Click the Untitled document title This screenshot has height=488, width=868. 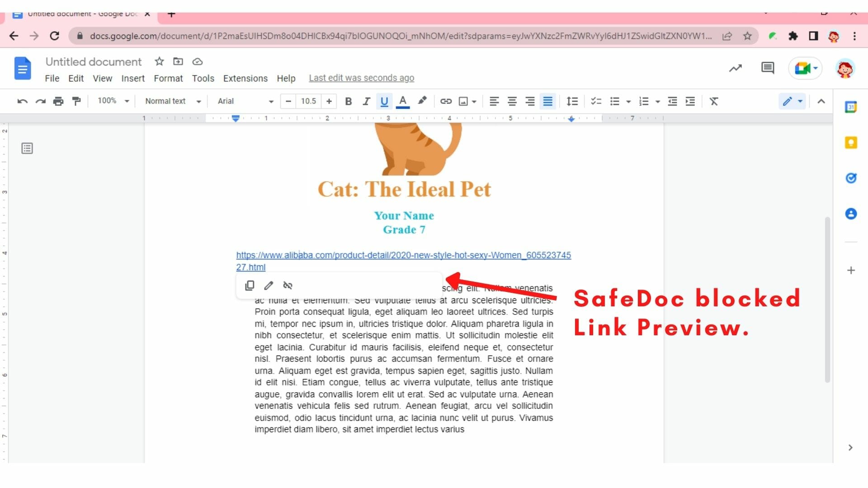(94, 61)
